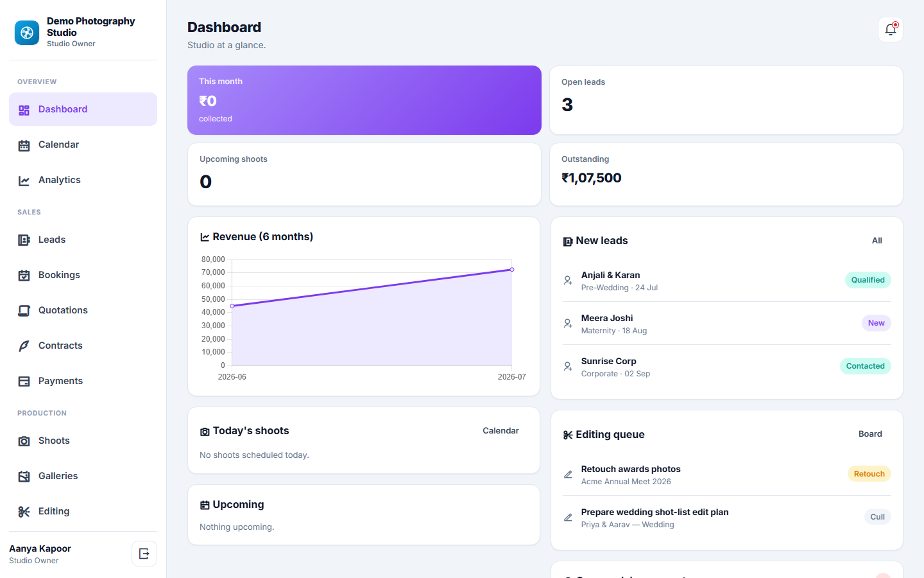The width and height of the screenshot is (924, 578).
Task: Click the This month collected card
Action: [364, 100]
